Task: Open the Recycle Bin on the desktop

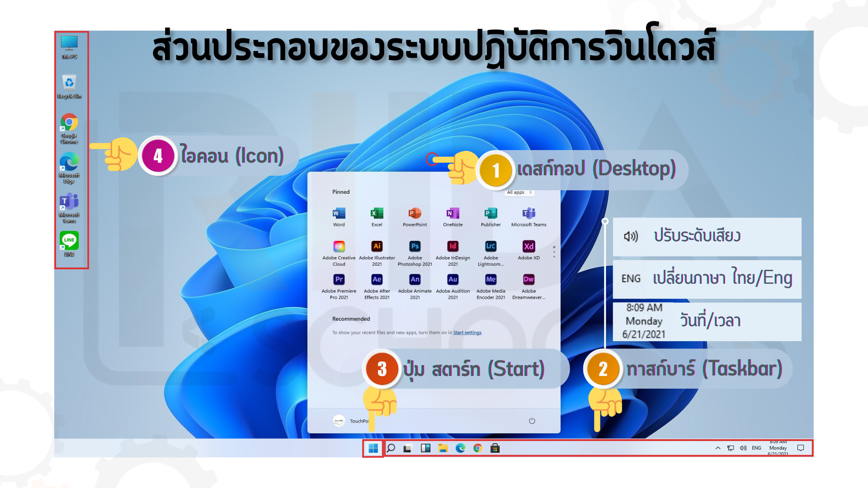Action: (69, 87)
